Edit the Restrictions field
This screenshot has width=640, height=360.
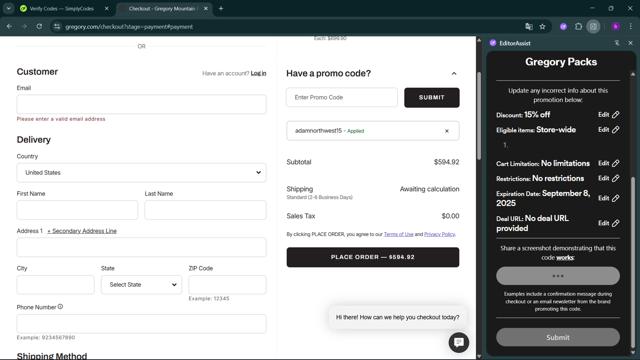(x=609, y=178)
